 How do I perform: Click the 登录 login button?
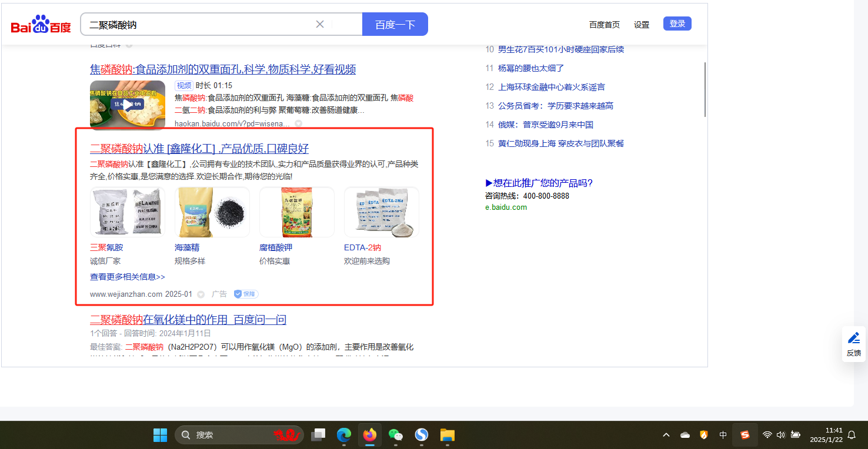coord(677,24)
